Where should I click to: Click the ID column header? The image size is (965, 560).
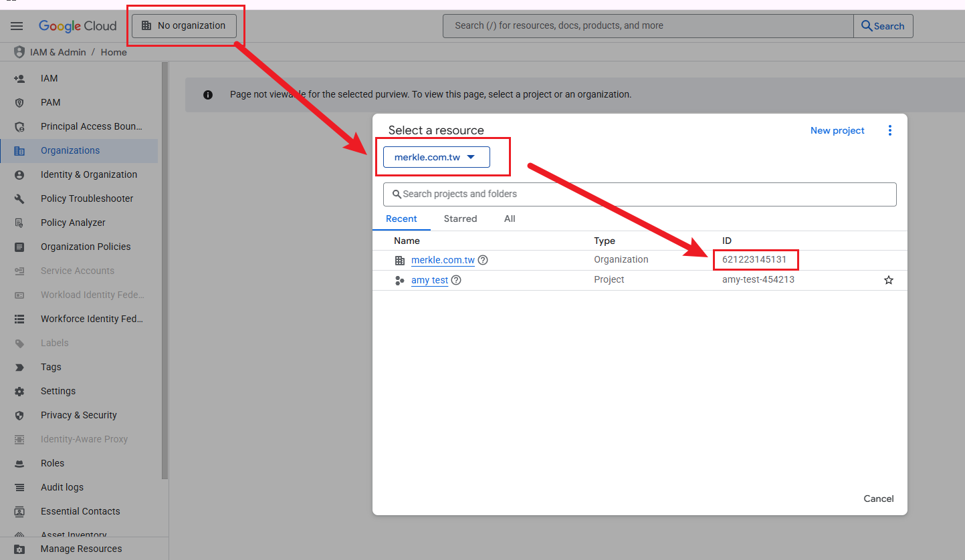727,241
